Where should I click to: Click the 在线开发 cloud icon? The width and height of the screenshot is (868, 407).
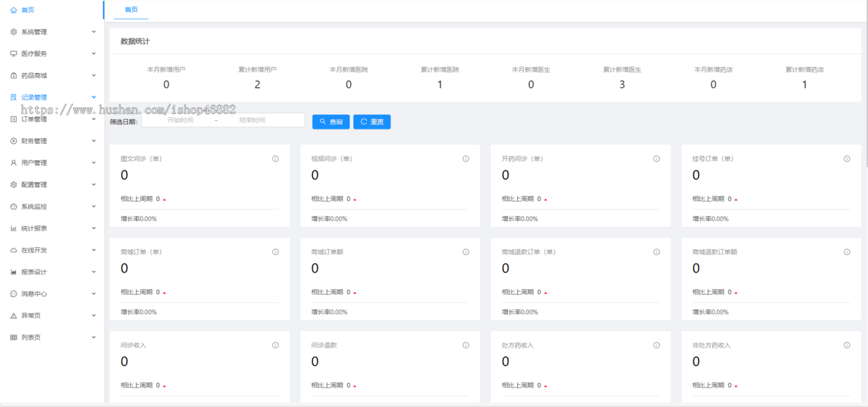(x=14, y=250)
